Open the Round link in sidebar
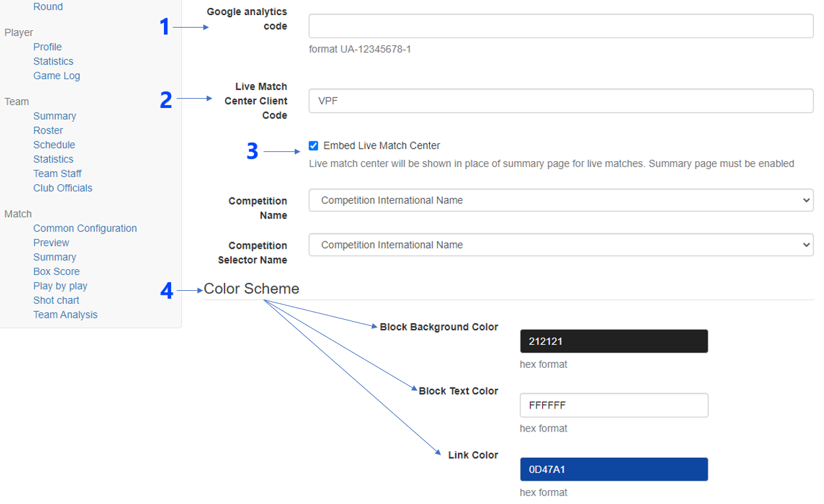The width and height of the screenshot is (824, 504). pyautogui.click(x=48, y=7)
